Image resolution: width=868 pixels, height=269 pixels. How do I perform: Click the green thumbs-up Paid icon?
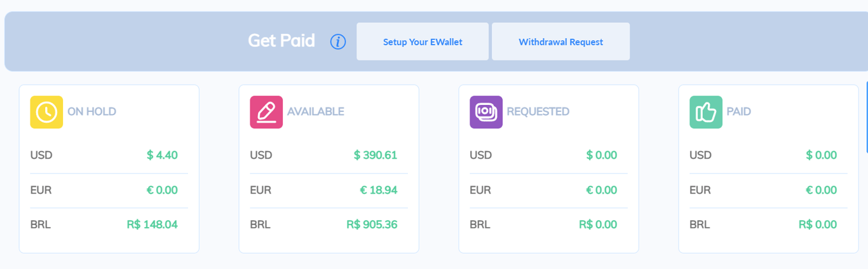coord(706,112)
